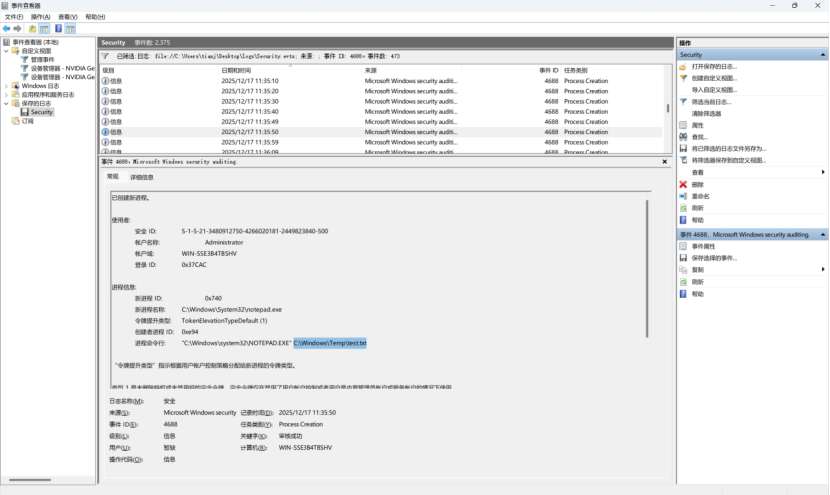
Task: Switch to the 详细信息 tab
Action: (x=142, y=177)
